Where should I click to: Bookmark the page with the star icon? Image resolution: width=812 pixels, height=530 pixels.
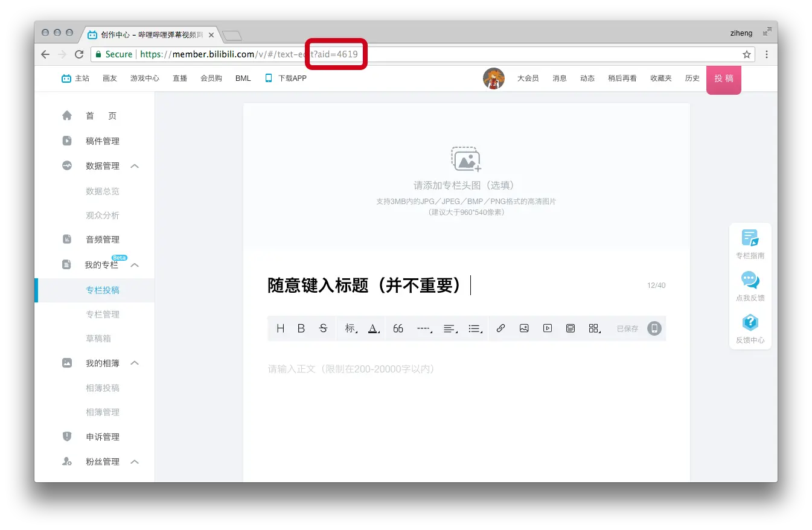[747, 54]
